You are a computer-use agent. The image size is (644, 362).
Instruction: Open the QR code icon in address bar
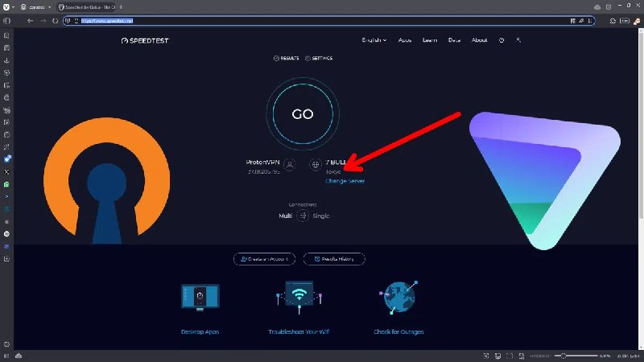click(x=572, y=21)
